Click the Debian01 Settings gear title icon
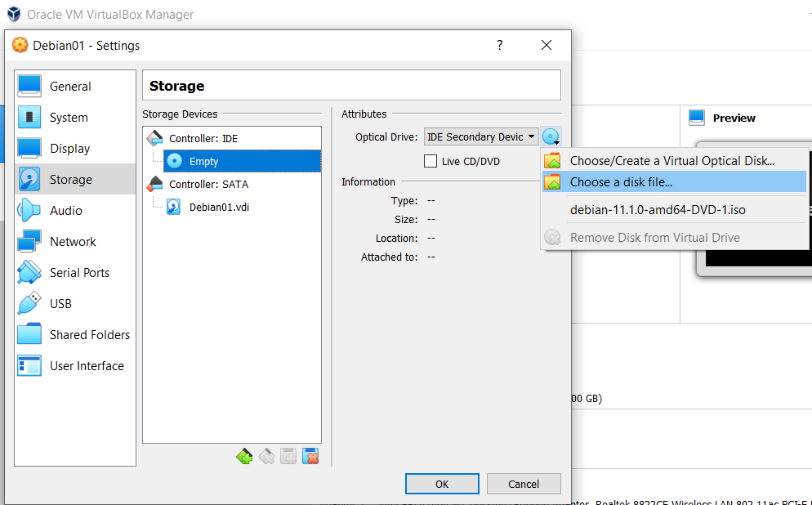This screenshot has width=812, height=505. tap(20, 45)
